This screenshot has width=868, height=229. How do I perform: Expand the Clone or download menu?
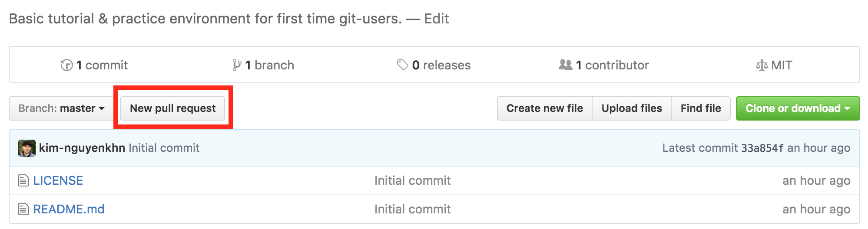pos(798,108)
